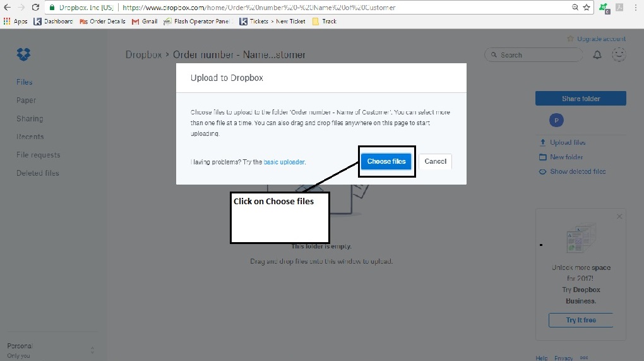This screenshot has width=644, height=361.
Task: Click the Dropbox logo icon
Action: 23,54
